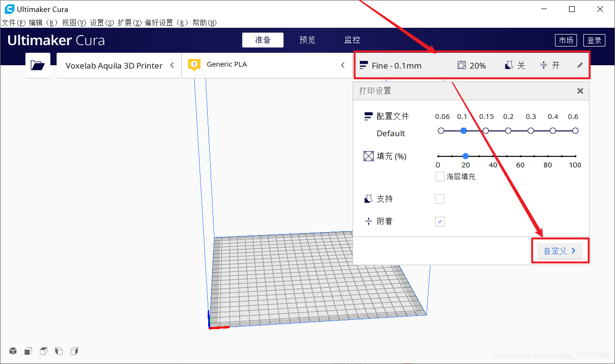This screenshot has width=615, height=364.
Task: Open the 文件 menu
Action: (14, 23)
